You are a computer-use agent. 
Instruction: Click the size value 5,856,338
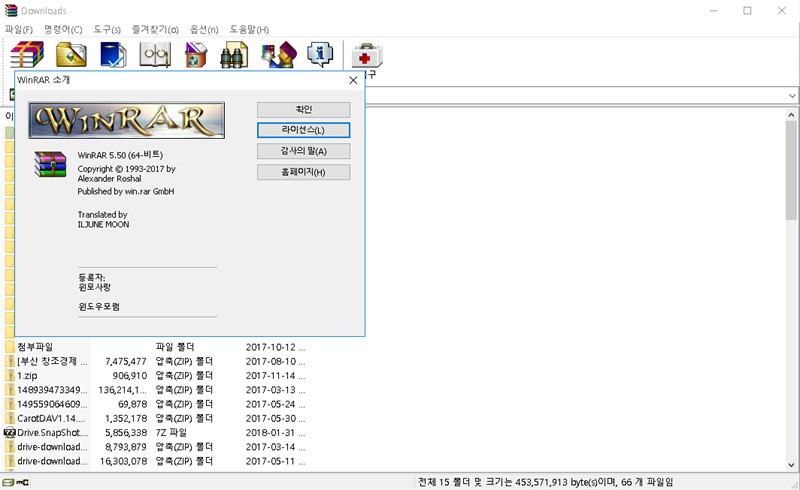point(126,433)
